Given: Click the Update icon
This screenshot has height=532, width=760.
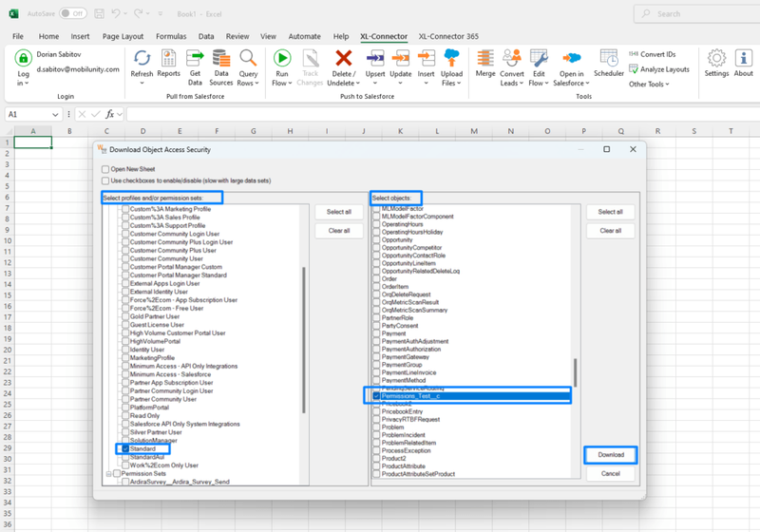Looking at the screenshot, I should click(x=400, y=59).
